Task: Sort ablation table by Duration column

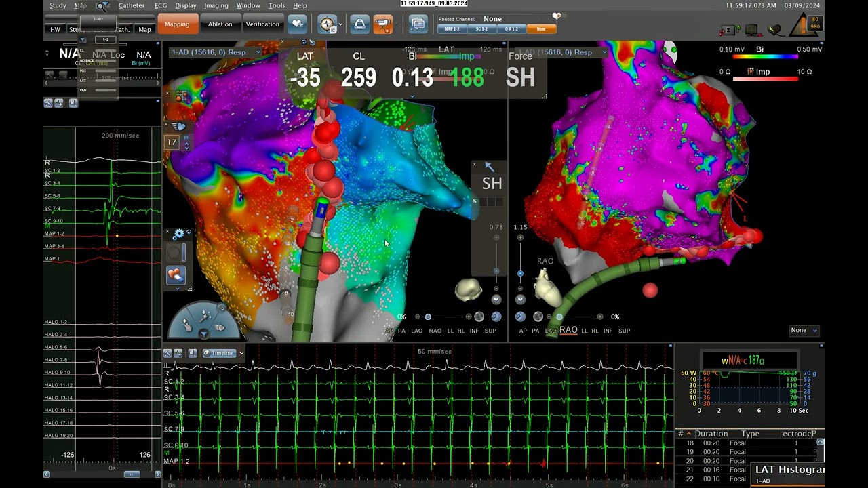Action: coord(711,434)
